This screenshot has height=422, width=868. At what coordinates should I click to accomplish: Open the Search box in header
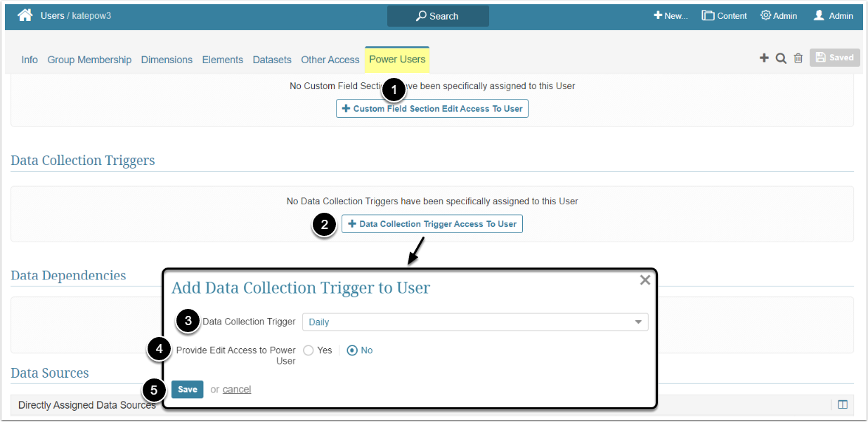(x=438, y=15)
